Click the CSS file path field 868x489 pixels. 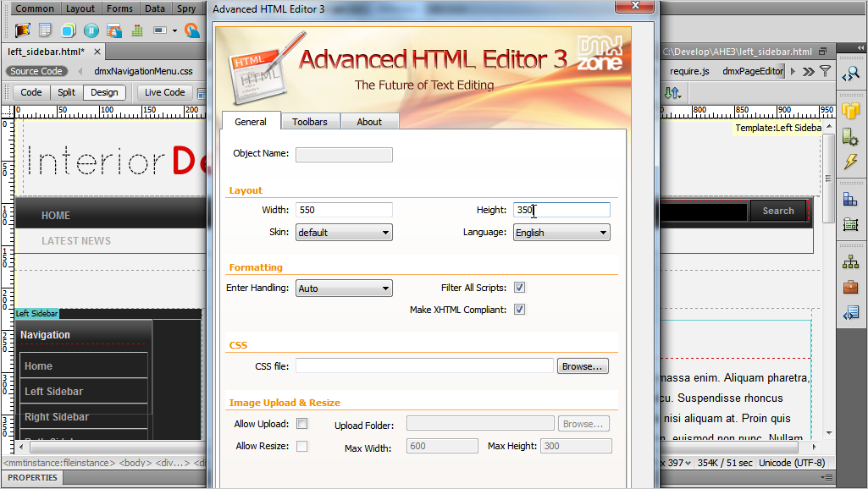click(424, 365)
